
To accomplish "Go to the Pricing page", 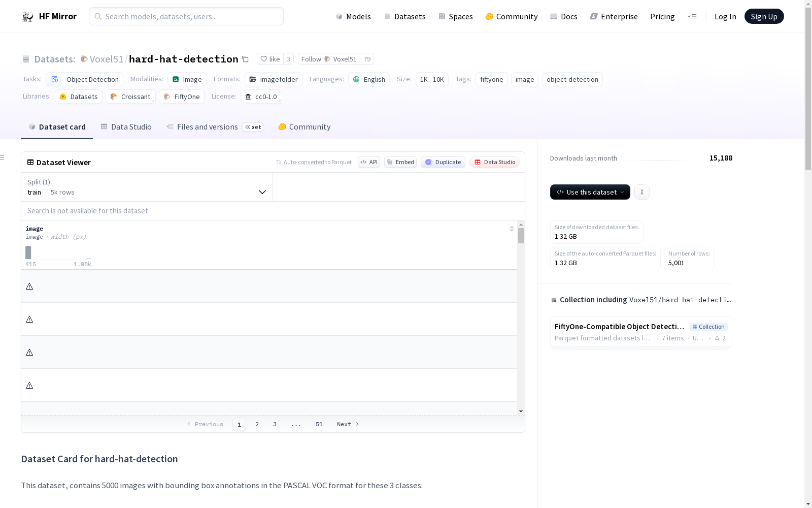I will (x=662, y=17).
